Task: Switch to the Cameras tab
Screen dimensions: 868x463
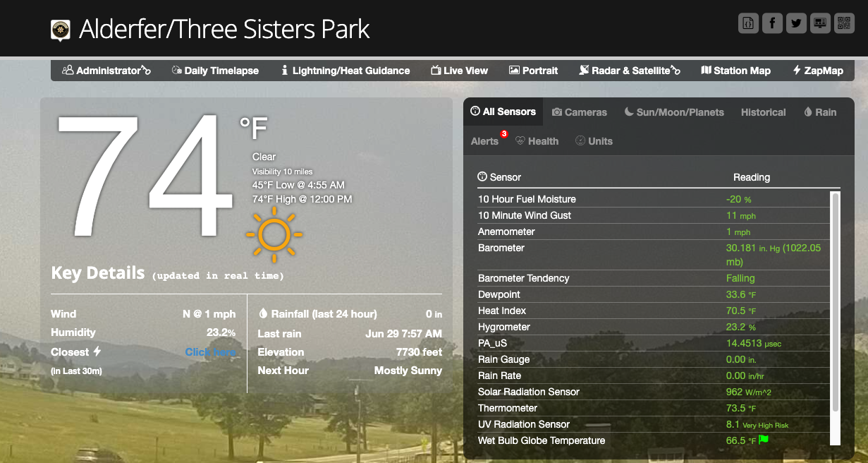Action: coord(580,112)
